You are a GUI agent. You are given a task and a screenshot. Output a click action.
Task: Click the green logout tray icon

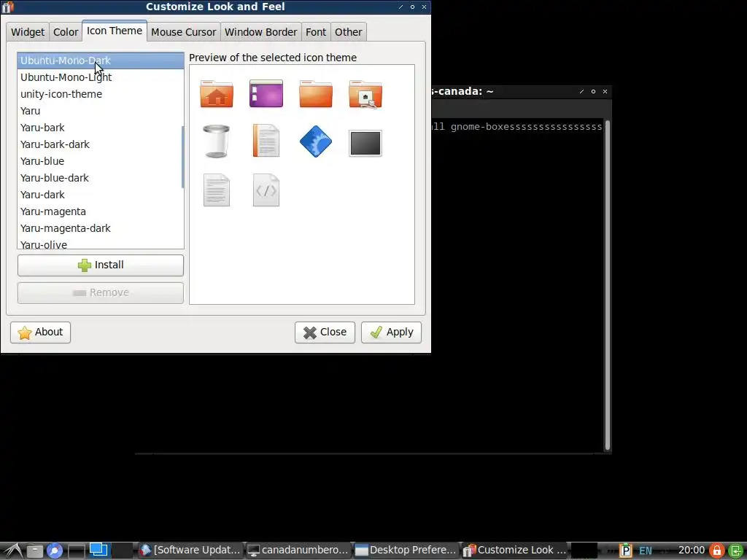[x=735, y=551]
